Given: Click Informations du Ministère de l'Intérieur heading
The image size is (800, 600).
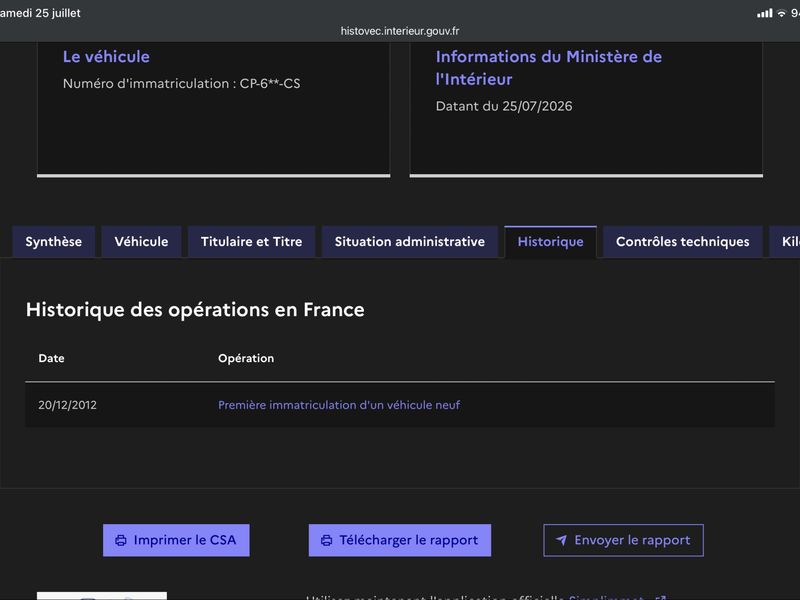Looking at the screenshot, I should pyautogui.click(x=548, y=68).
